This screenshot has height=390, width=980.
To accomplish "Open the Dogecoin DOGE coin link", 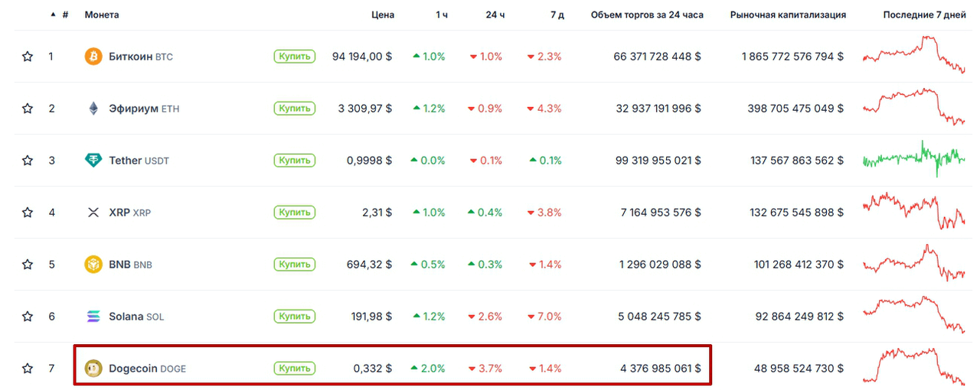I will pos(148,369).
